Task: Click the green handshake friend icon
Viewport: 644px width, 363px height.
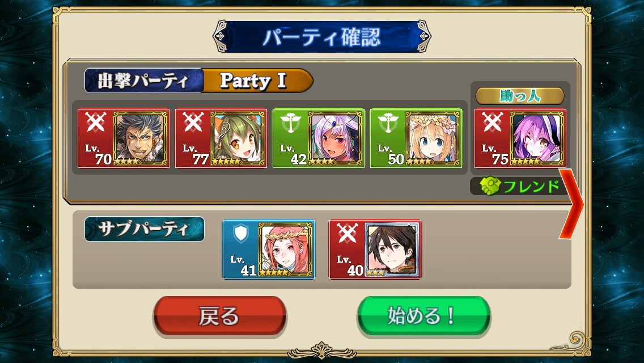Action: click(x=490, y=186)
